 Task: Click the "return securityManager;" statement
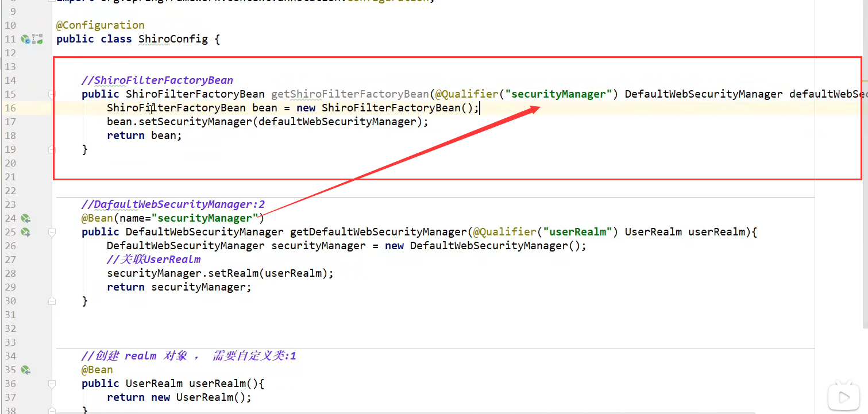tap(179, 287)
